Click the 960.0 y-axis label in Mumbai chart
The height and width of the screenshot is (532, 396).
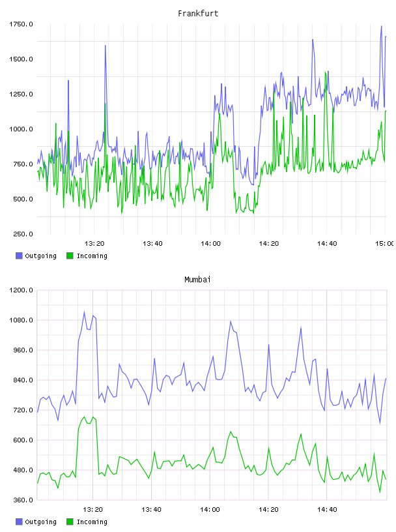23,350
